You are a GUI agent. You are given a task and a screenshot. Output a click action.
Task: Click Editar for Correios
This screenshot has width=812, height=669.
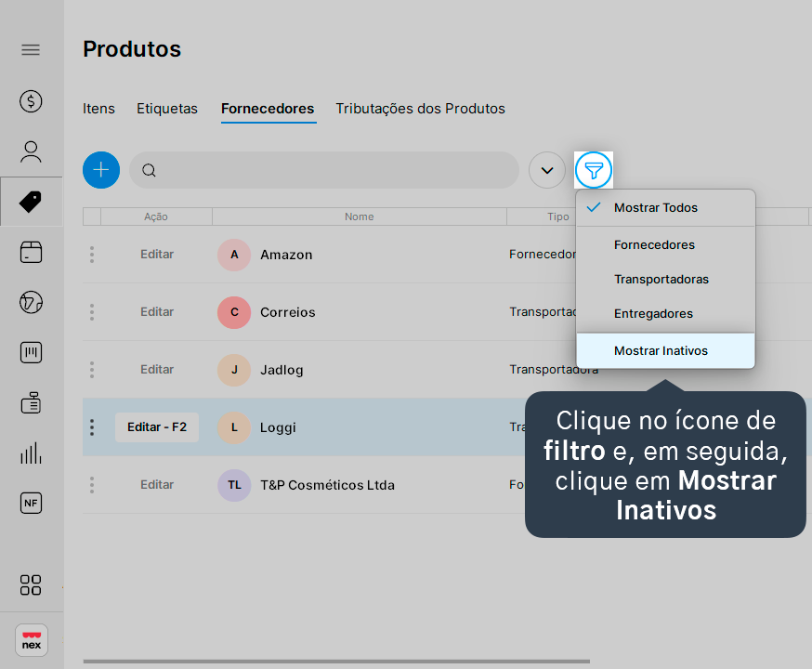tap(157, 311)
